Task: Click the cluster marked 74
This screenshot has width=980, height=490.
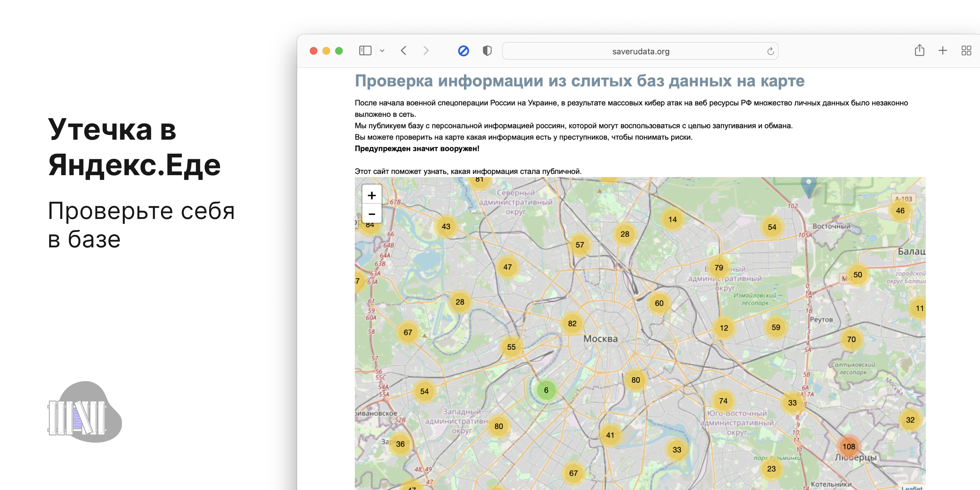Action: pyautogui.click(x=723, y=401)
